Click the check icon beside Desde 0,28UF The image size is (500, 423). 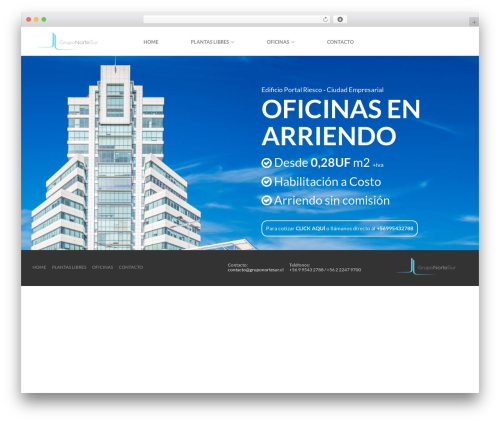click(266, 163)
